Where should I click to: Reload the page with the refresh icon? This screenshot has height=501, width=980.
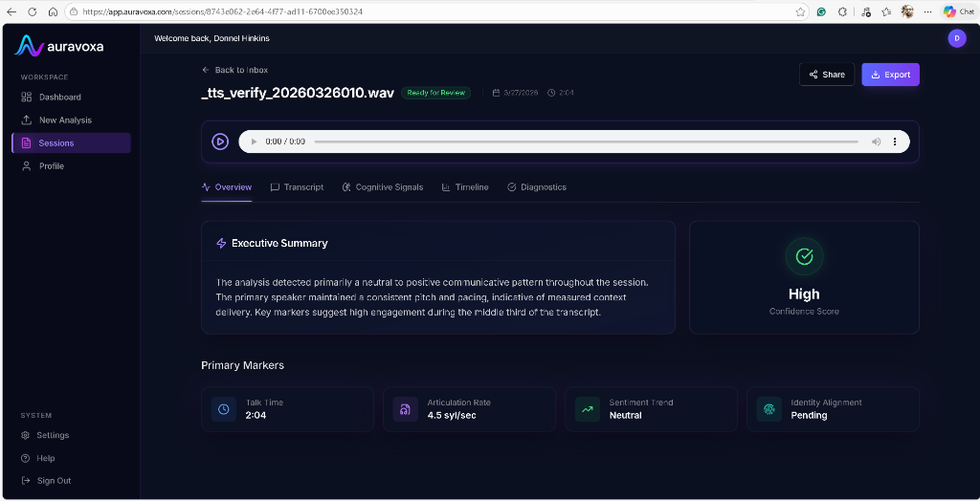click(x=33, y=11)
